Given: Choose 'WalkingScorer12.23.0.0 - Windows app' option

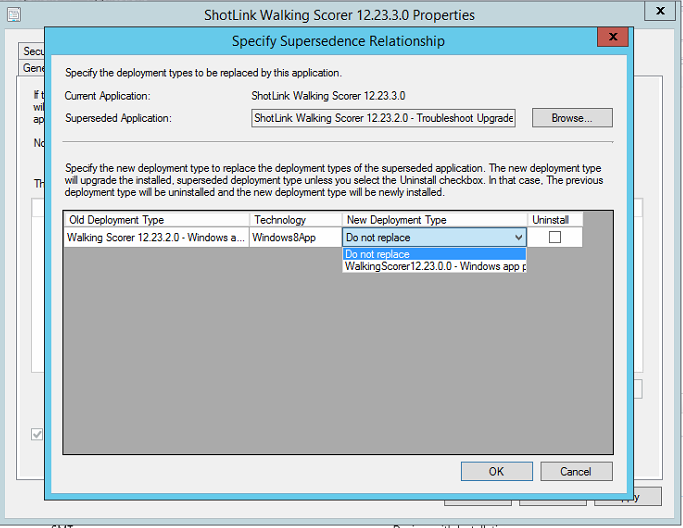Looking at the screenshot, I should pos(434,266).
